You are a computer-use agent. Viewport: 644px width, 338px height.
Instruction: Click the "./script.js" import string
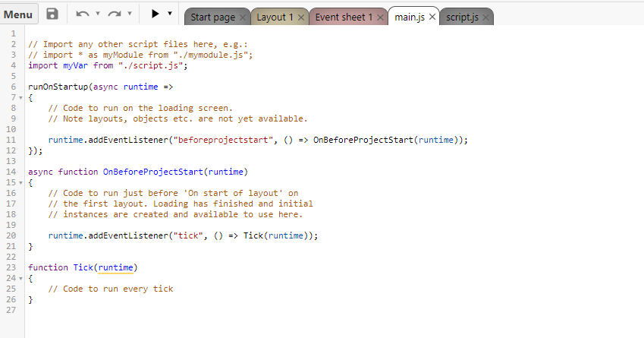[x=151, y=65]
